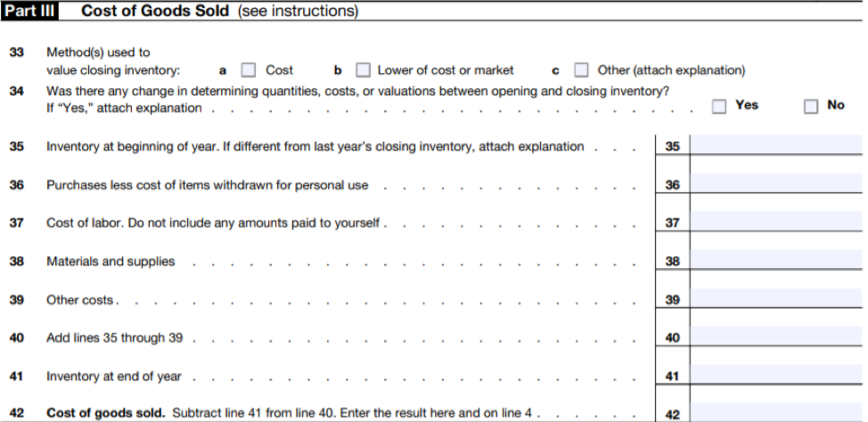Screen dimensions: 868x422
Task: Click the line 42 cost of goods sold field
Action: [775, 412]
